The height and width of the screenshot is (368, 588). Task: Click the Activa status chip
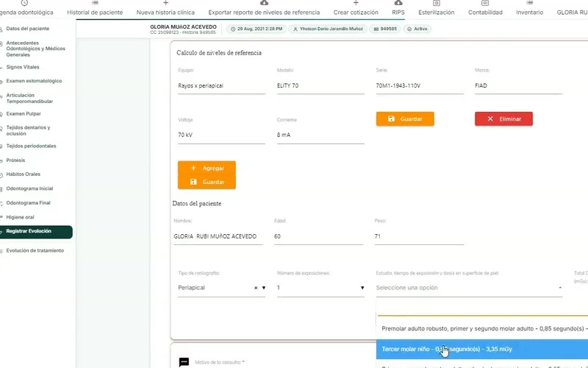pyautogui.click(x=417, y=29)
